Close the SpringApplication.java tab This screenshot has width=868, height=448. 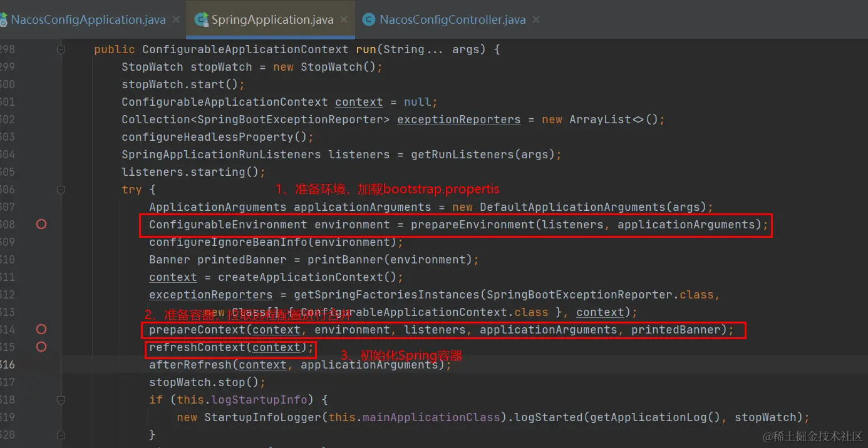344,19
